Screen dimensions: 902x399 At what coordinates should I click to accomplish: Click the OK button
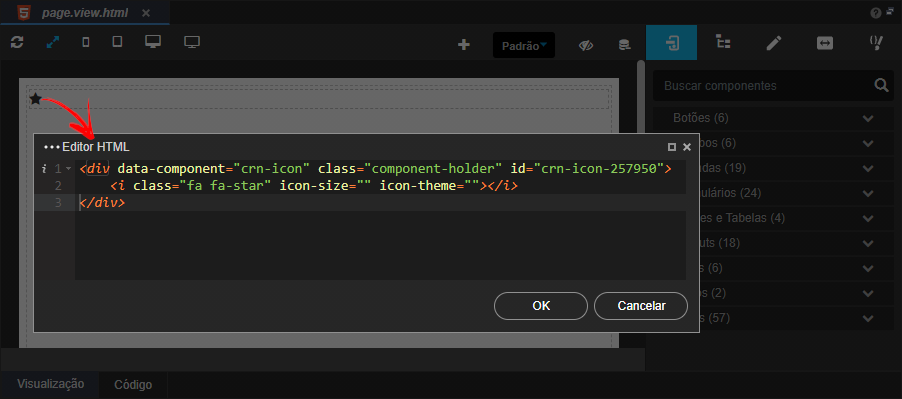541,306
